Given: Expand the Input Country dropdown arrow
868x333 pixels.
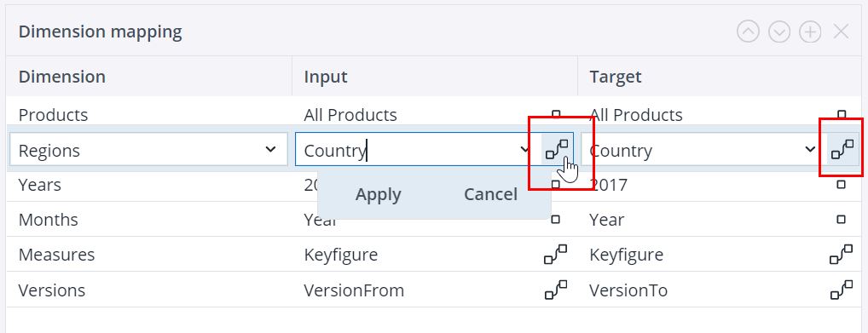Looking at the screenshot, I should point(525,149).
